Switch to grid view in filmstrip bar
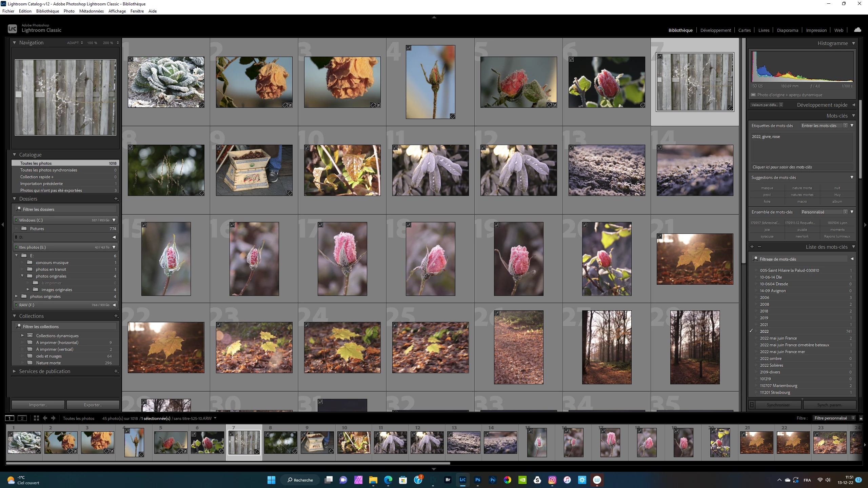868x488 pixels. pyautogui.click(x=36, y=418)
